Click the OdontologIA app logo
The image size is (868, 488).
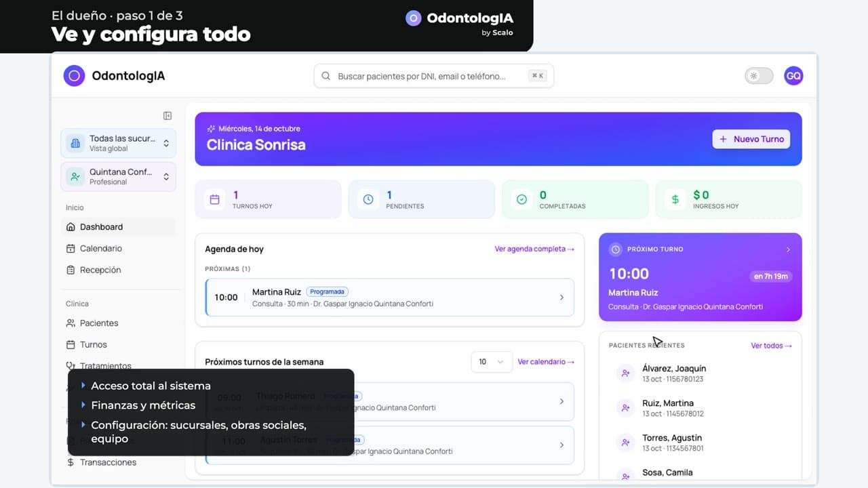tap(74, 76)
